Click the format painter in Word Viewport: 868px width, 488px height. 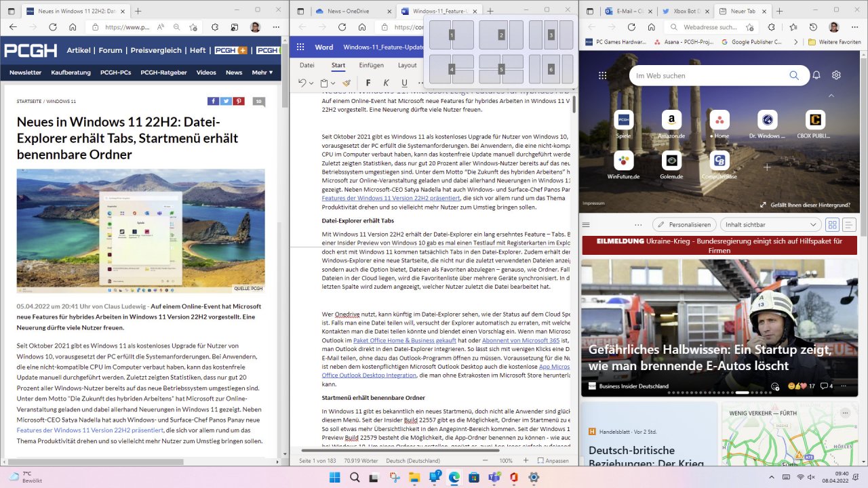tap(347, 83)
